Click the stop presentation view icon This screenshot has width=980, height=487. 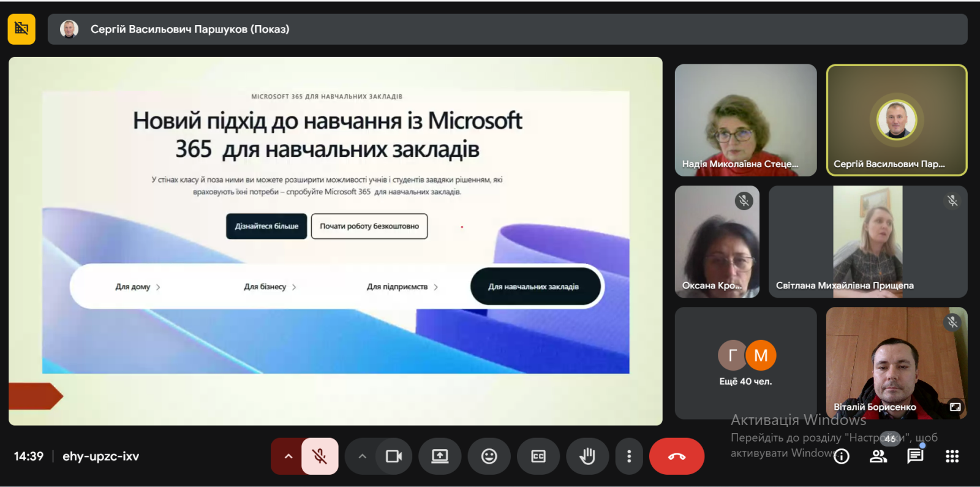tap(21, 29)
